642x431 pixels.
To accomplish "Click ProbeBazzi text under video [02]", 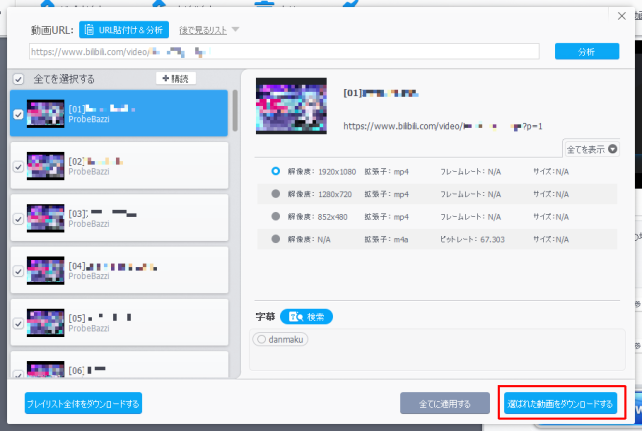I will tap(89, 172).
